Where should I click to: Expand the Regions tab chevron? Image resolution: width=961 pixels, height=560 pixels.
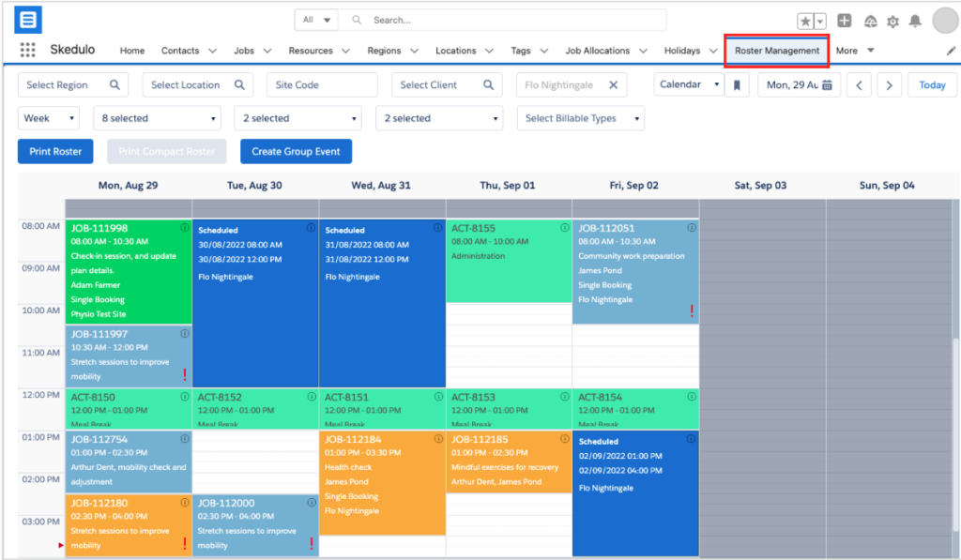(x=414, y=51)
